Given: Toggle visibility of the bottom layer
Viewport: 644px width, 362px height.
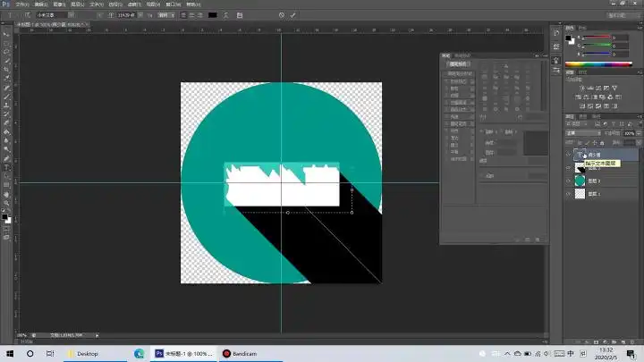Looking at the screenshot, I should (x=569, y=194).
